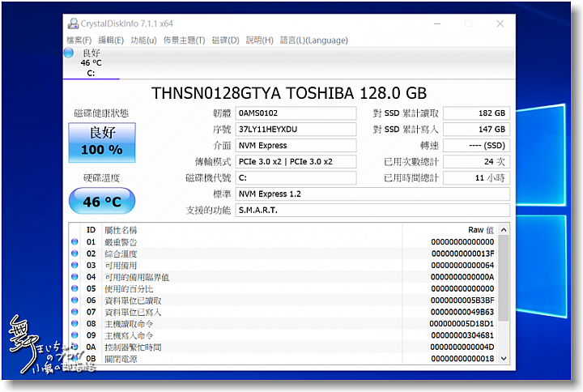This screenshot has height=392, width=583.
Task: Click the 介面 field NVM Express
Action: click(296, 146)
